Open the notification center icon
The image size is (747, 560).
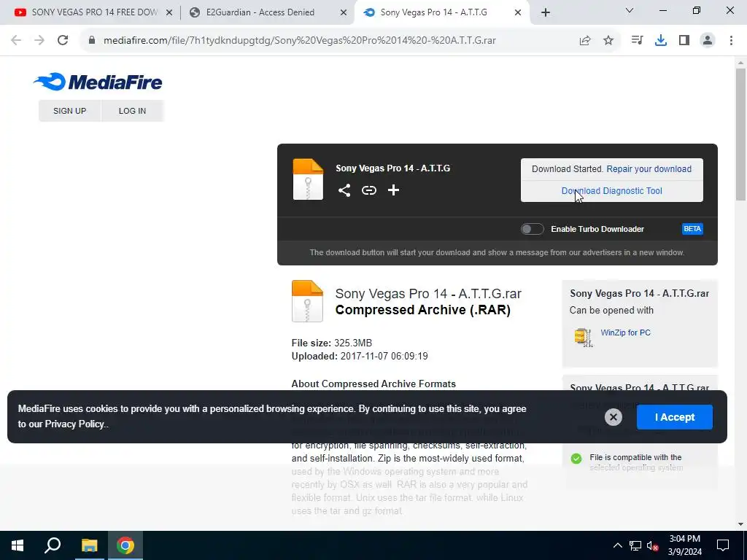click(723, 545)
